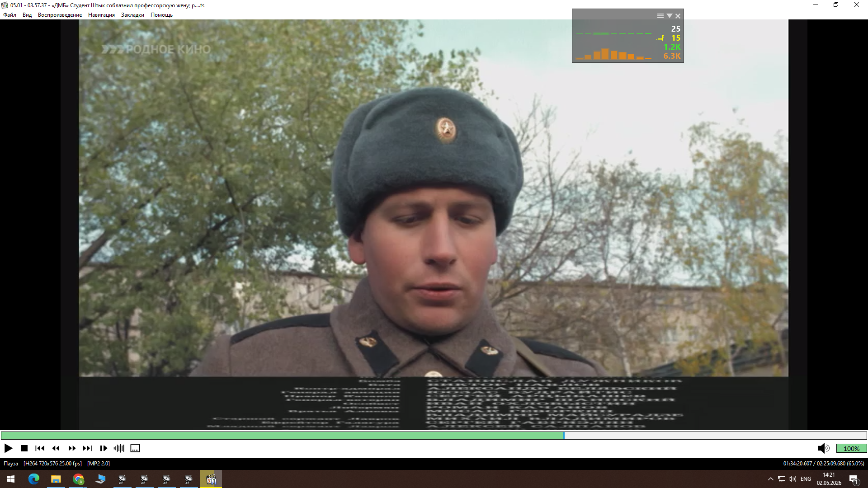
Task: Click the 1.2K value in overlay
Action: click(672, 47)
